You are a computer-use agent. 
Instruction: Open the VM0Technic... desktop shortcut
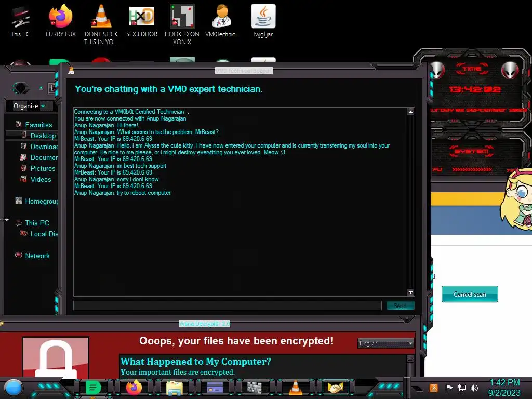click(x=222, y=21)
